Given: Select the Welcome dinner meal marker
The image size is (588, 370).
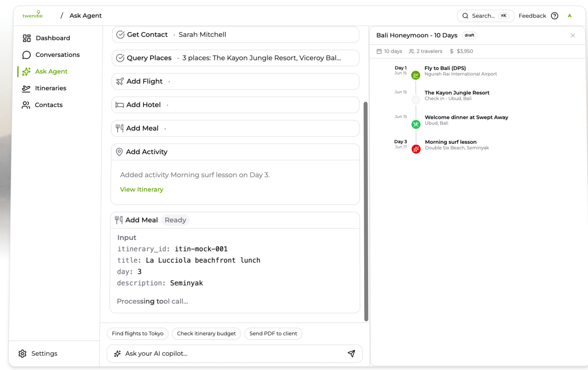Looking at the screenshot, I should [416, 124].
